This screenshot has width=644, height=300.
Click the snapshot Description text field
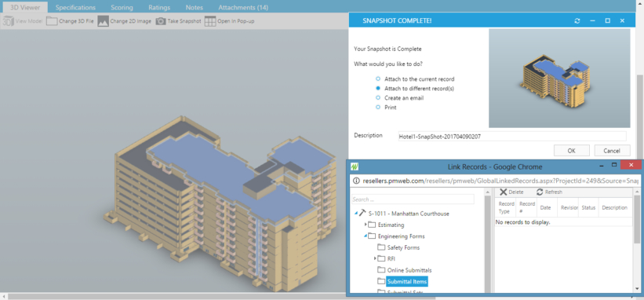(x=512, y=137)
